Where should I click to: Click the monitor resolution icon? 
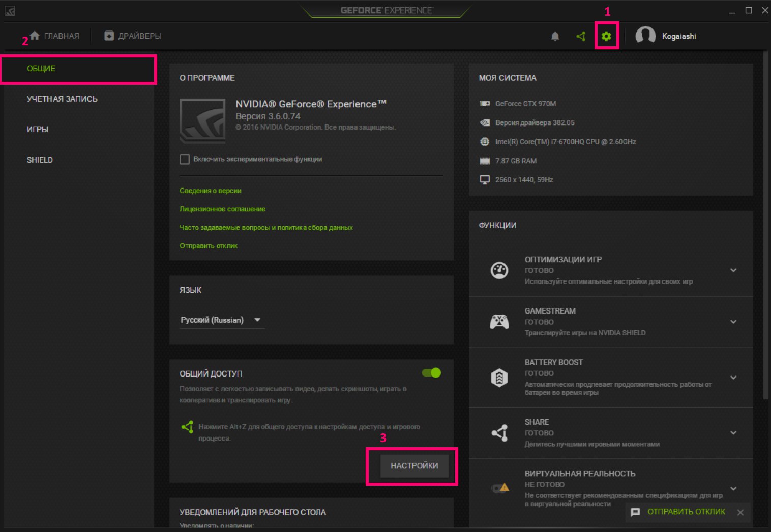(485, 180)
